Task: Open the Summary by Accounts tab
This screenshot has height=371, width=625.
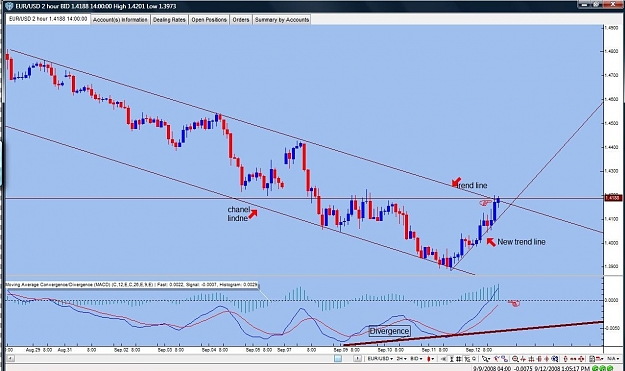Action: [282, 20]
